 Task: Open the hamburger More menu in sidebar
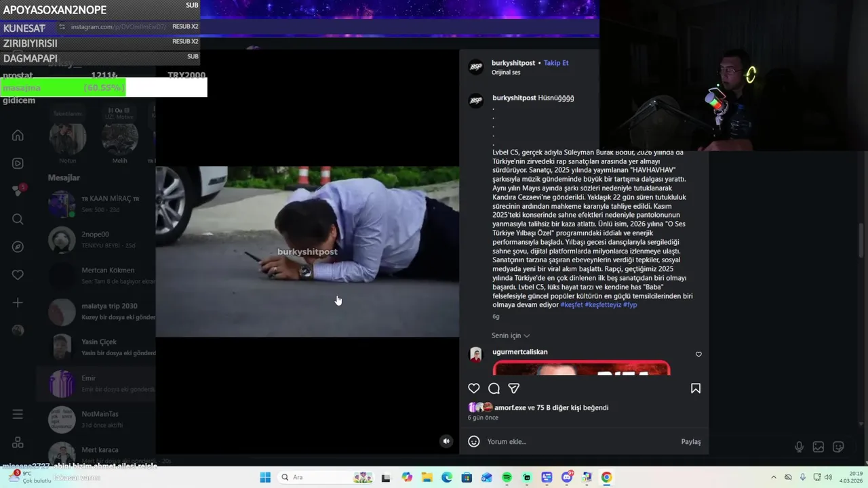coord(18,414)
